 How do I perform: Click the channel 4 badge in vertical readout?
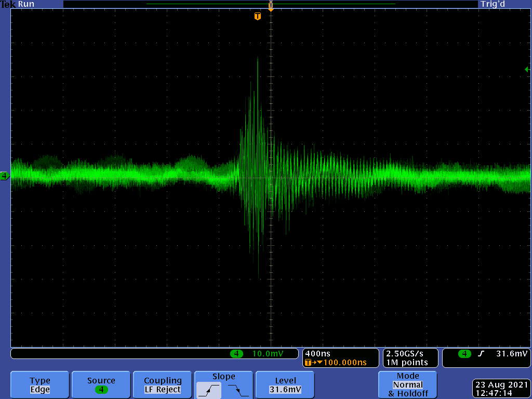click(236, 354)
